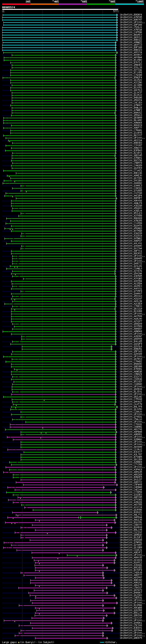Select the label UniRef100_Q115Z2
Viewport: 146px width, 644px height.
131,80
